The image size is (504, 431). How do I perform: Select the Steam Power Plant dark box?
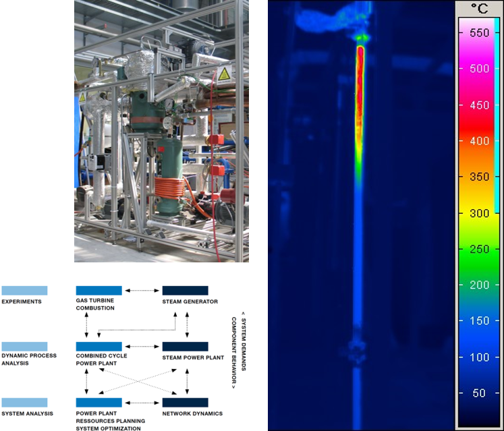coord(185,347)
